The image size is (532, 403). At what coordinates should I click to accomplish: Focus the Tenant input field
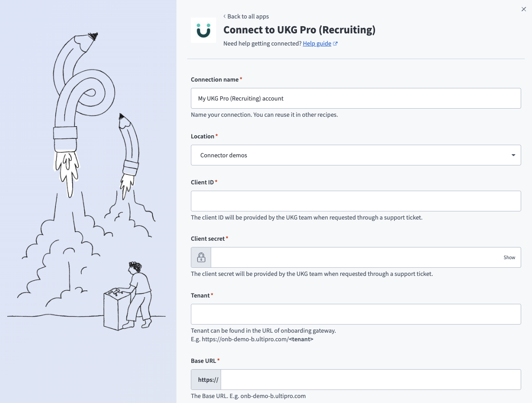tap(356, 314)
